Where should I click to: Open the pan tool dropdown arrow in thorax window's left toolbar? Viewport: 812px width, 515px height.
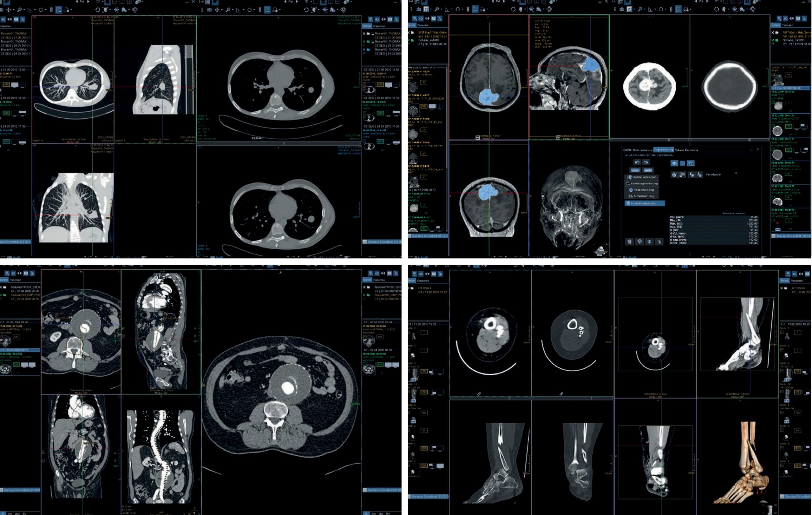coord(13,10)
